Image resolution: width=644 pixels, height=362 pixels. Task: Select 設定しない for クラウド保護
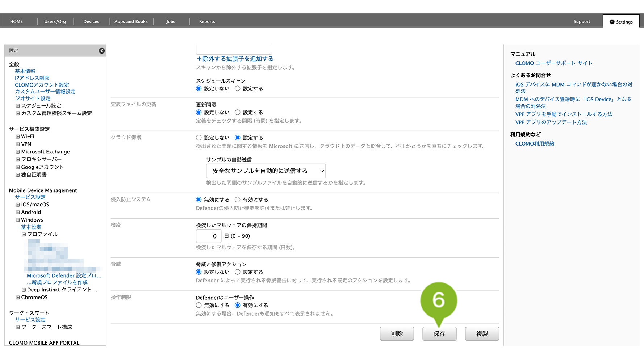coord(198,138)
